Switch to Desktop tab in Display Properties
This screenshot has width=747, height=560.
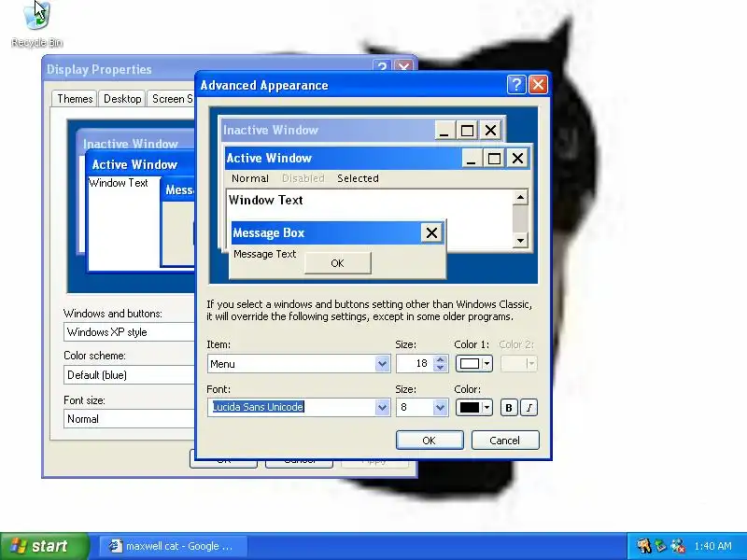pyautogui.click(x=122, y=99)
